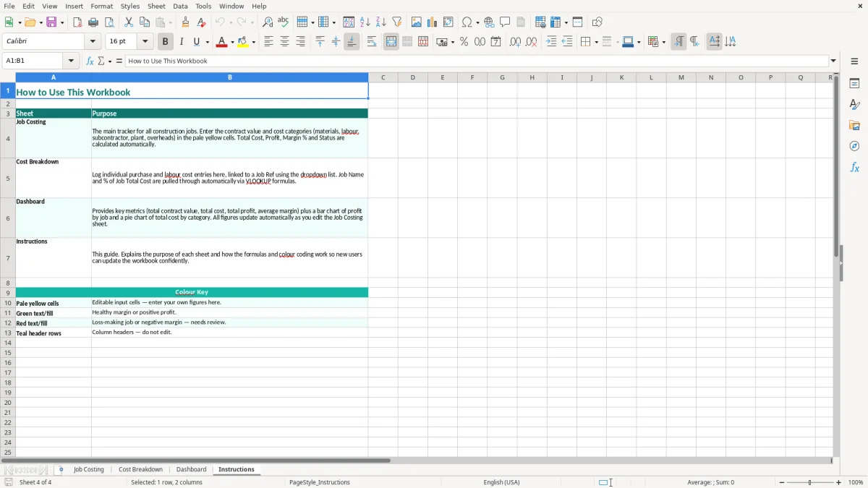Click the Print icon
The width and height of the screenshot is (868, 488).
tap(93, 22)
